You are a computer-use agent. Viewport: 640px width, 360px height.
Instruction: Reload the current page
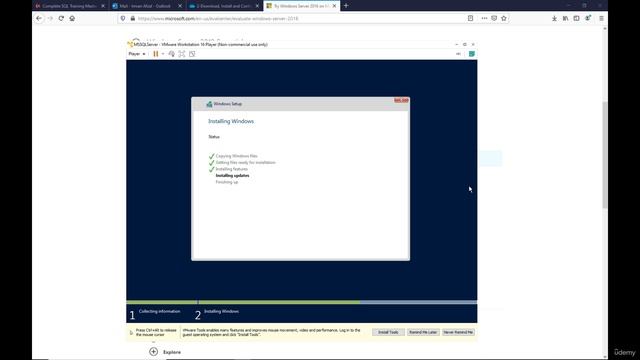coord(61,18)
